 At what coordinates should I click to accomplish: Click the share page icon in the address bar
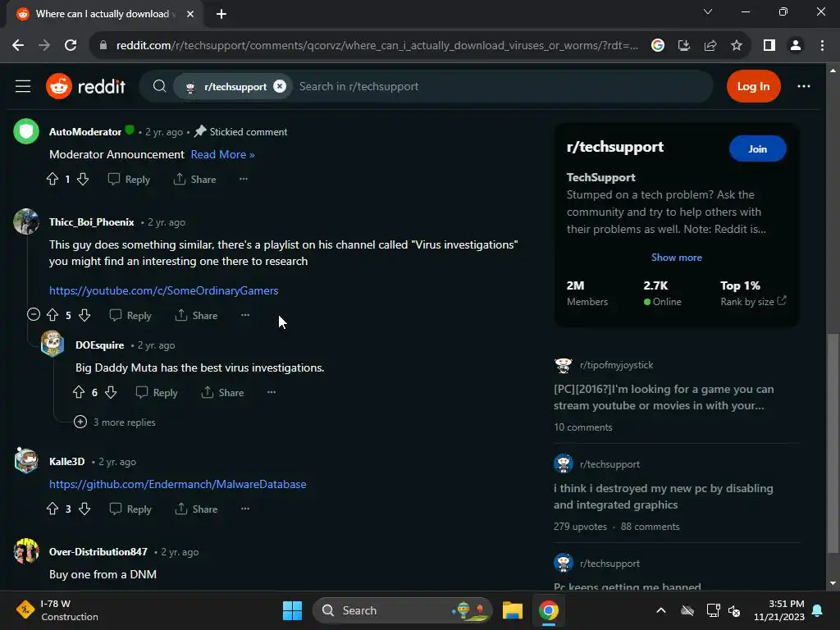pos(710,45)
